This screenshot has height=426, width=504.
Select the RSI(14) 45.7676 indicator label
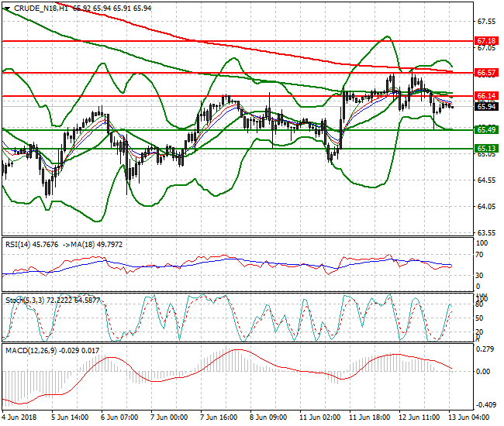click(x=32, y=245)
